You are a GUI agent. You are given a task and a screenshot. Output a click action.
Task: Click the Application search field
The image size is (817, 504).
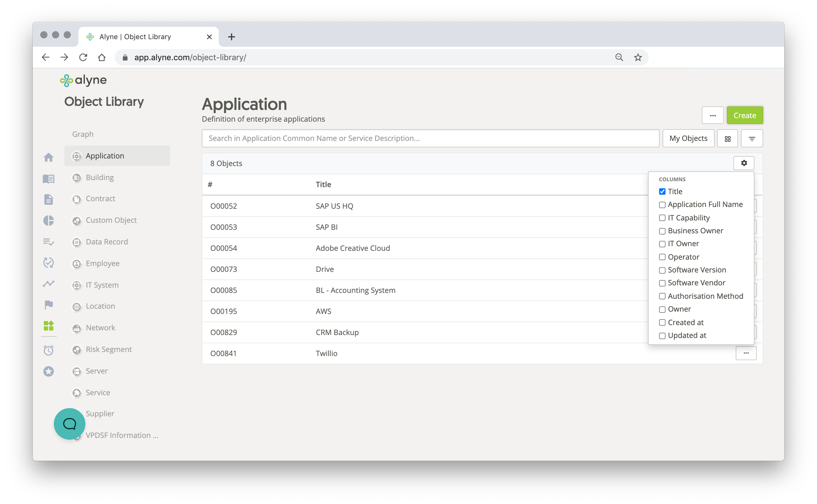(x=430, y=139)
